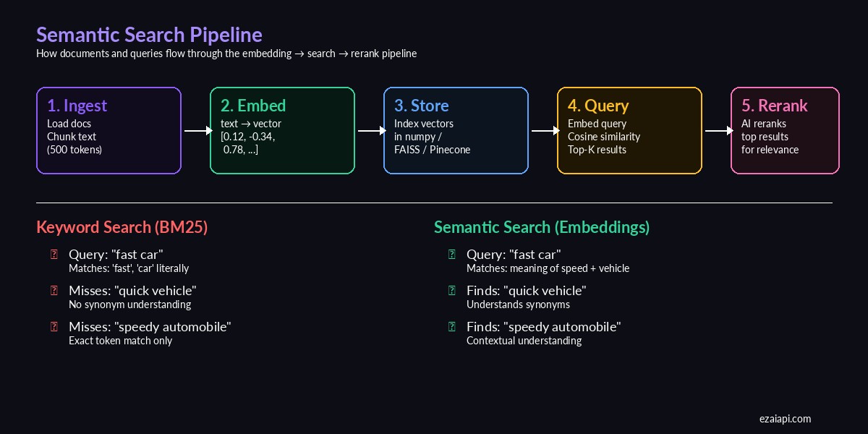The width and height of the screenshot is (868, 434).
Task: Click the green icon beside Finds: "speedy automobile"
Action: click(x=452, y=326)
